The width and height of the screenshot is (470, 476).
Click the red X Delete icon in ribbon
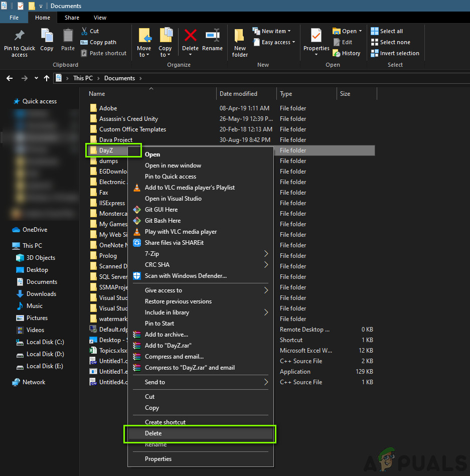point(191,35)
